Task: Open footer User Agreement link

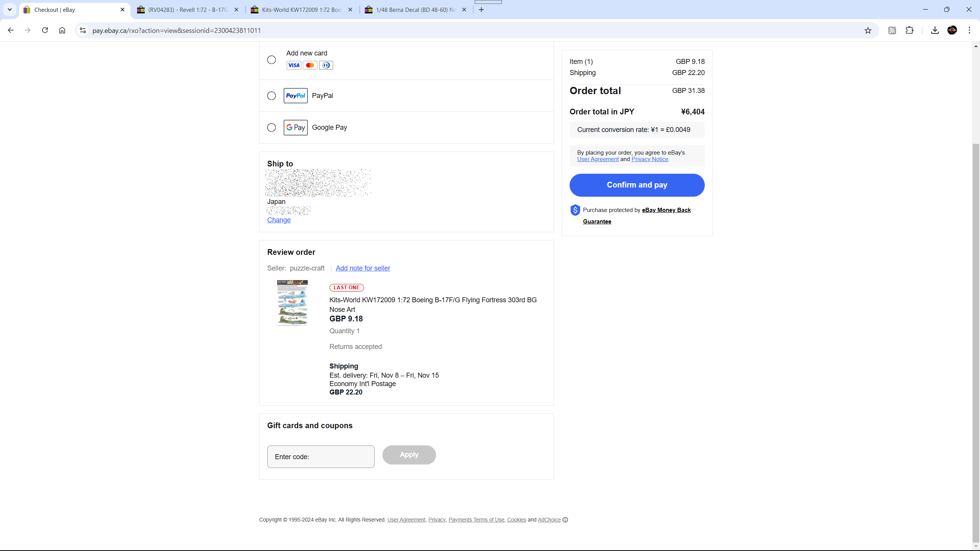Action: (x=406, y=520)
